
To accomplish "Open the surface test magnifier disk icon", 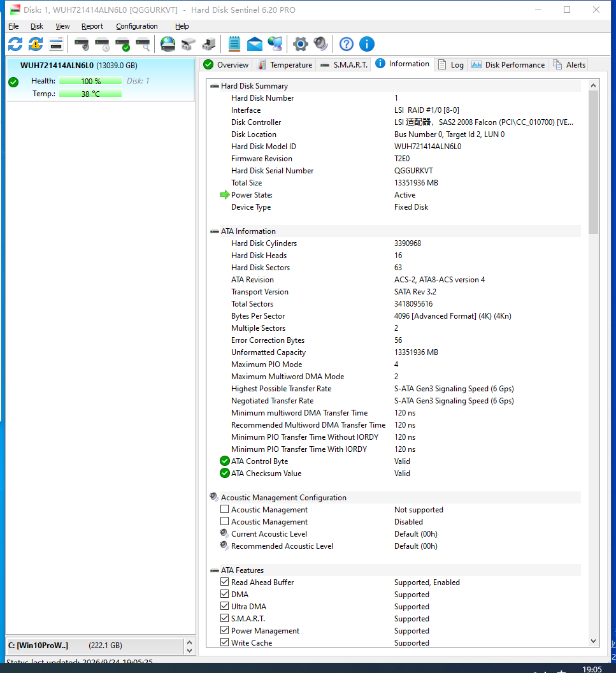I will point(143,44).
